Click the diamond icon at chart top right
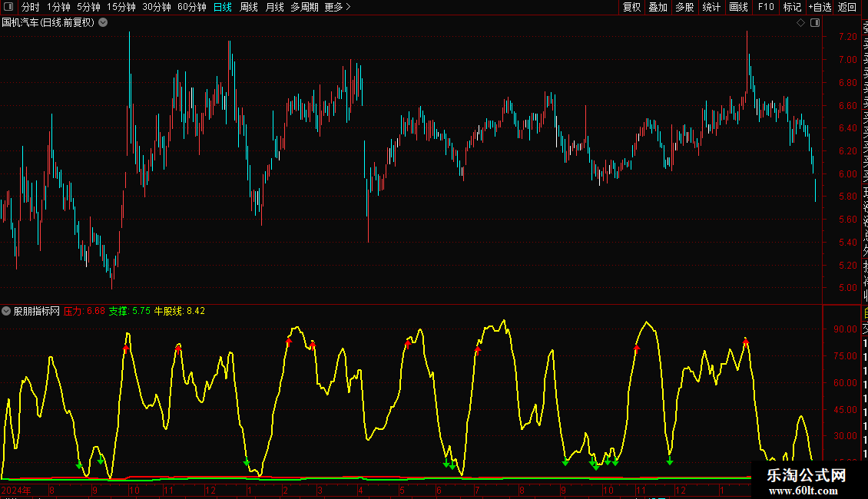 (800, 23)
